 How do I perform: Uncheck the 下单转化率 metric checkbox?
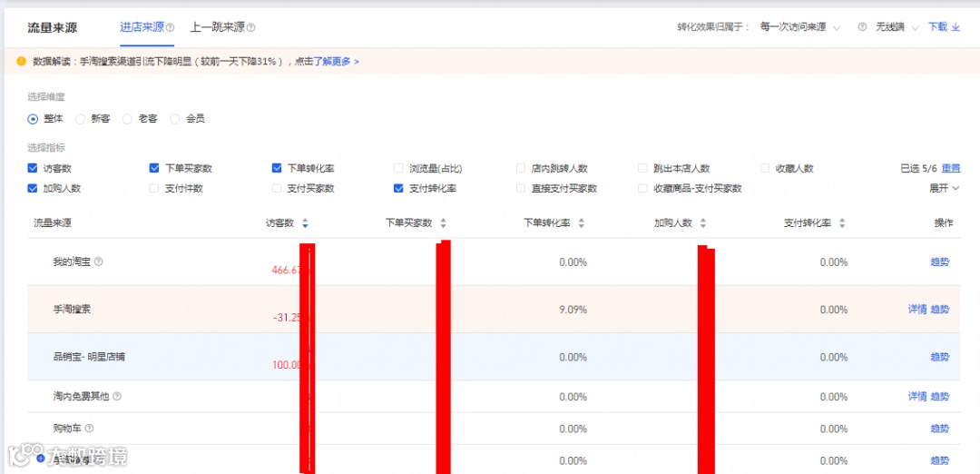click(276, 168)
